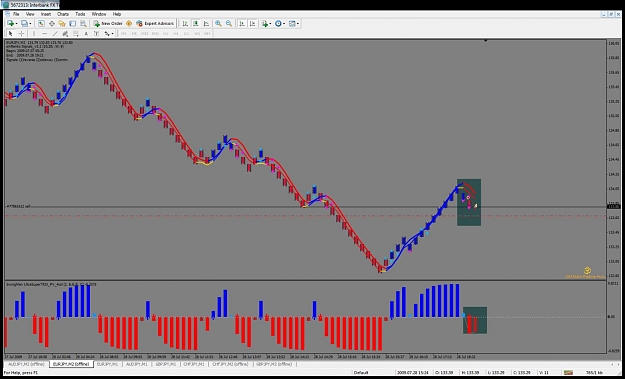Select the Fibonacci Retracement tool
The height and width of the screenshot is (379, 625).
(x=76, y=33)
